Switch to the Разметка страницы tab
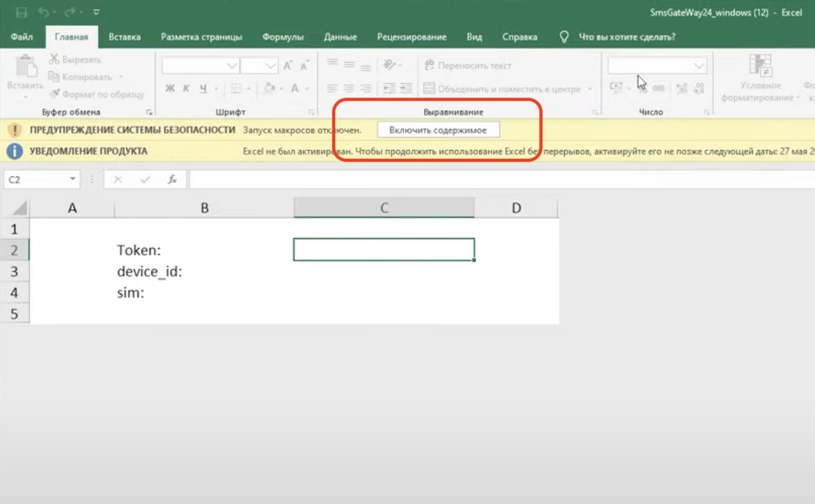 202,37
